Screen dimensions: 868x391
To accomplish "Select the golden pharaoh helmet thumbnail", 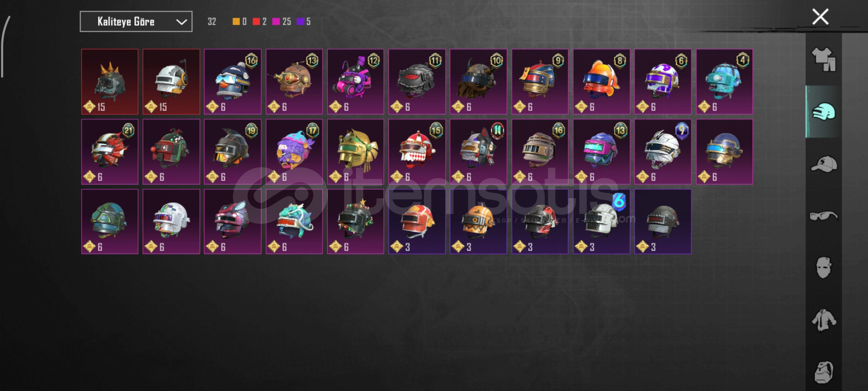I will click(356, 152).
